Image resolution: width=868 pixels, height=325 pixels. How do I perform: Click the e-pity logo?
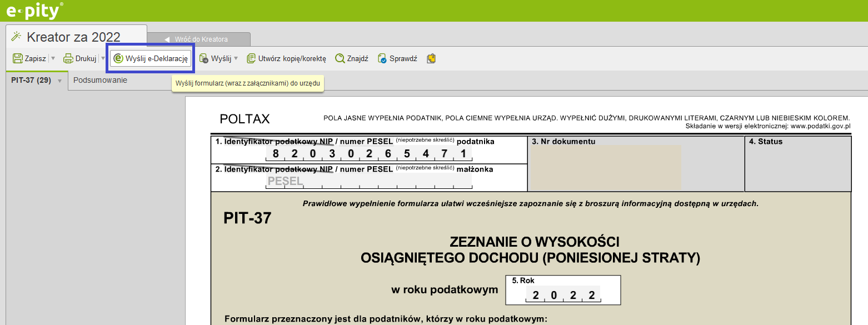coord(34,11)
